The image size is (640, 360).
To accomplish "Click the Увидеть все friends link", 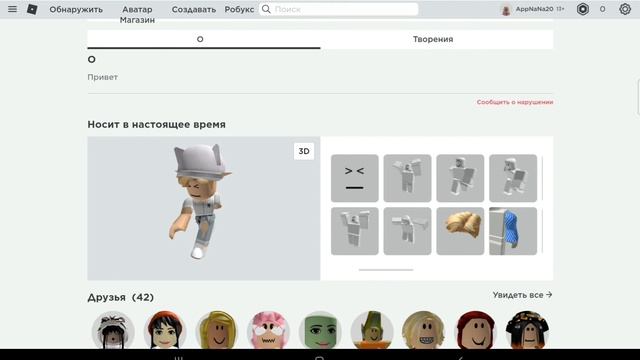I will (x=522, y=295).
